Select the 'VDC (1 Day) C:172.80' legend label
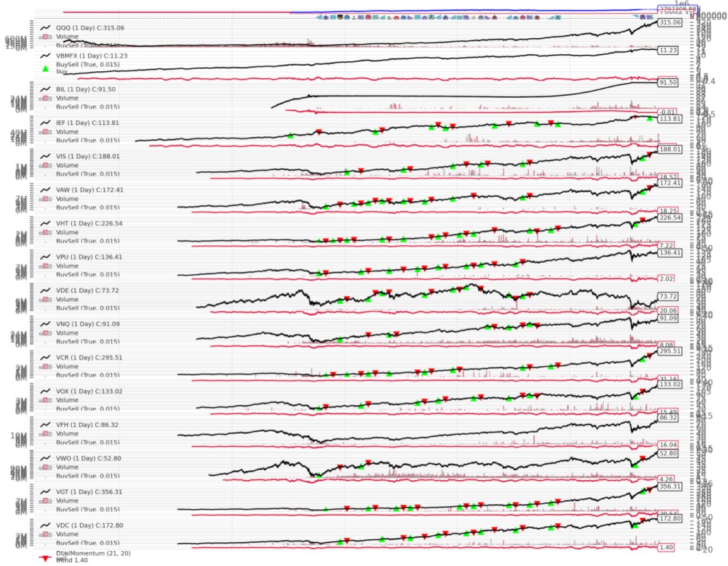The image size is (728, 566). pos(90,526)
